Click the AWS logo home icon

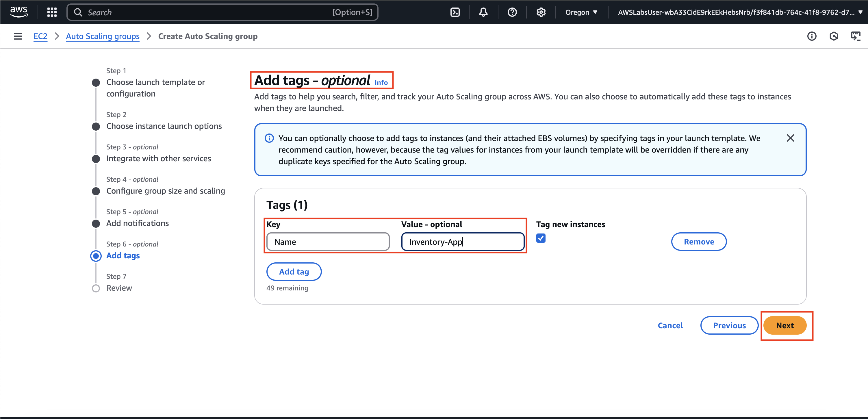pyautogui.click(x=18, y=12)
